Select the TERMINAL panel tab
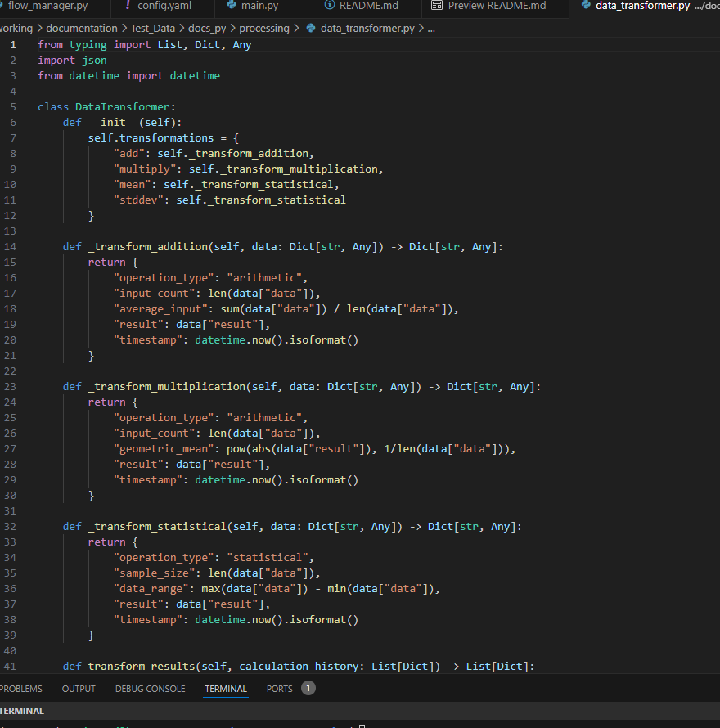This screenshot has height=728, width=720. pyautogui.click(x=226, y=689)
